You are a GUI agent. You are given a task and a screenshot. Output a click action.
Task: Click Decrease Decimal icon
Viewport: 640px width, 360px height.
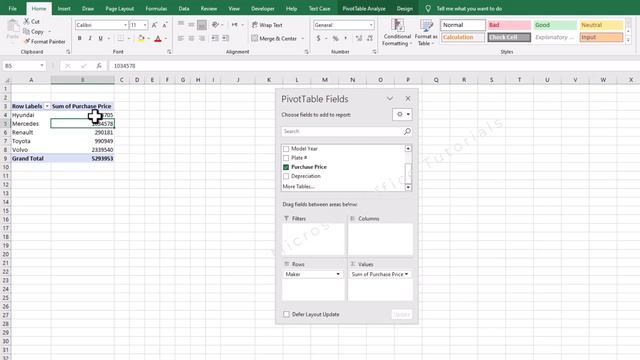(369, 38)
